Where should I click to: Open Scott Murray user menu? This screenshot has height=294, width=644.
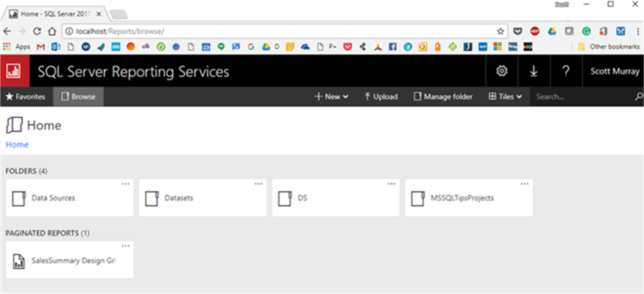pos(615,71)
